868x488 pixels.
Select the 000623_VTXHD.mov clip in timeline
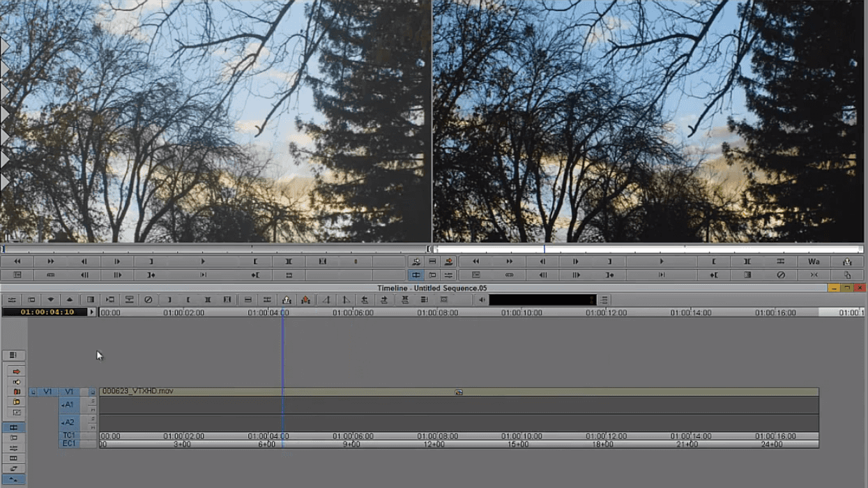point(458,392)
